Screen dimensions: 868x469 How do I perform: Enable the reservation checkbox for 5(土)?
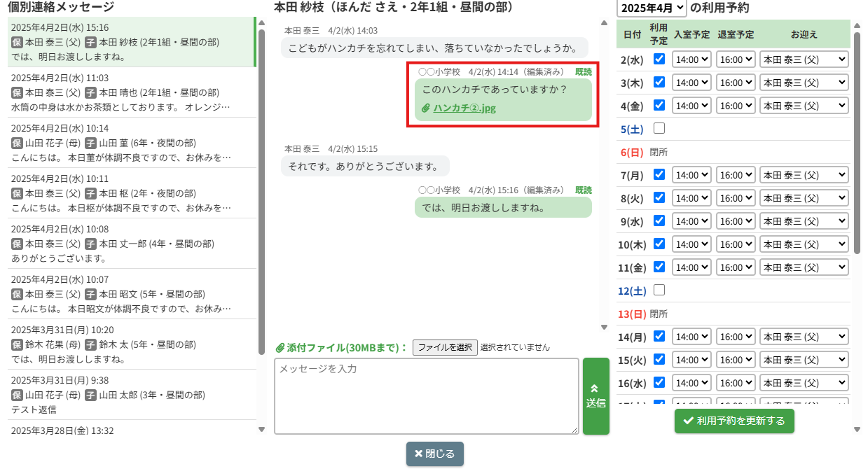point(659,129)
